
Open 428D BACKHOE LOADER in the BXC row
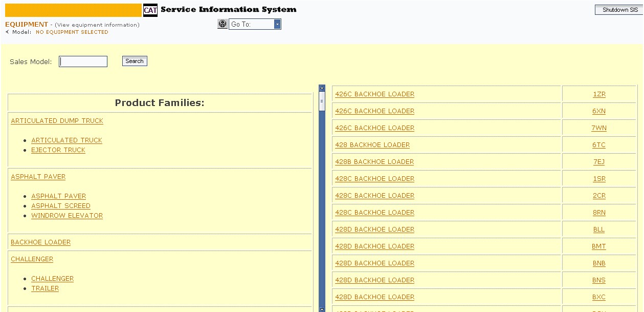[375, 297]
